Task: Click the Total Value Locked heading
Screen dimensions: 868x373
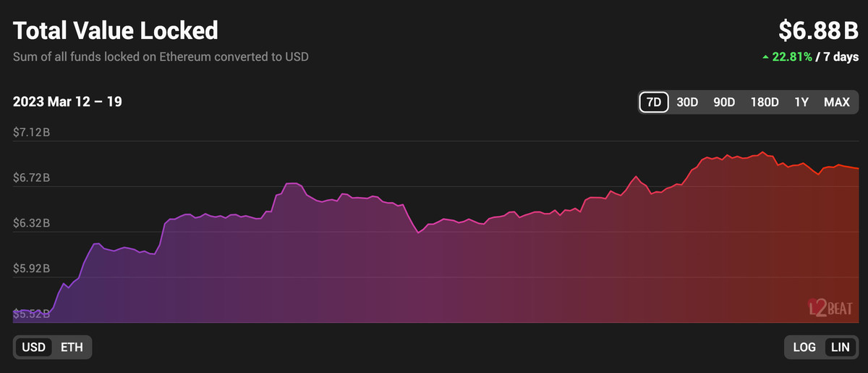Action: pyautogui.click(x=116, y=30)
